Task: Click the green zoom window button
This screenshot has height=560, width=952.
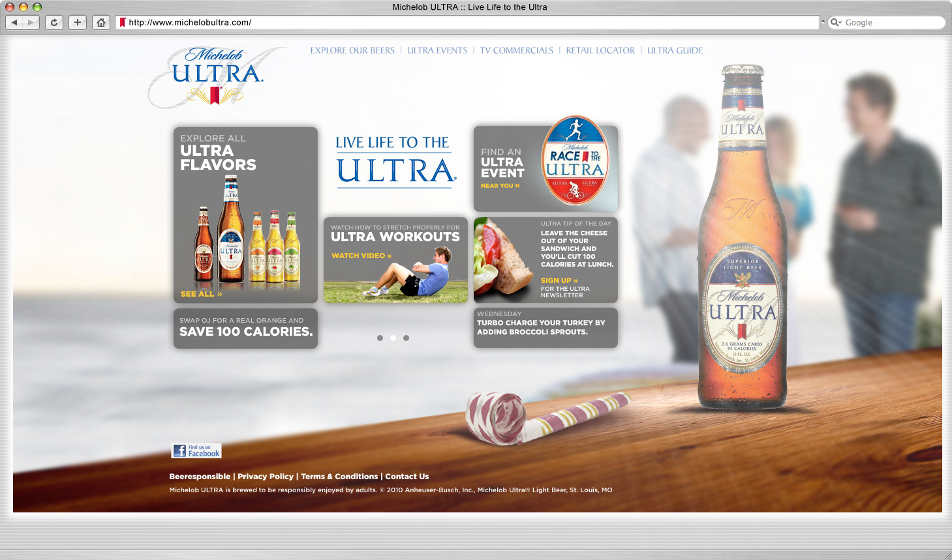Action: [37, 7]
